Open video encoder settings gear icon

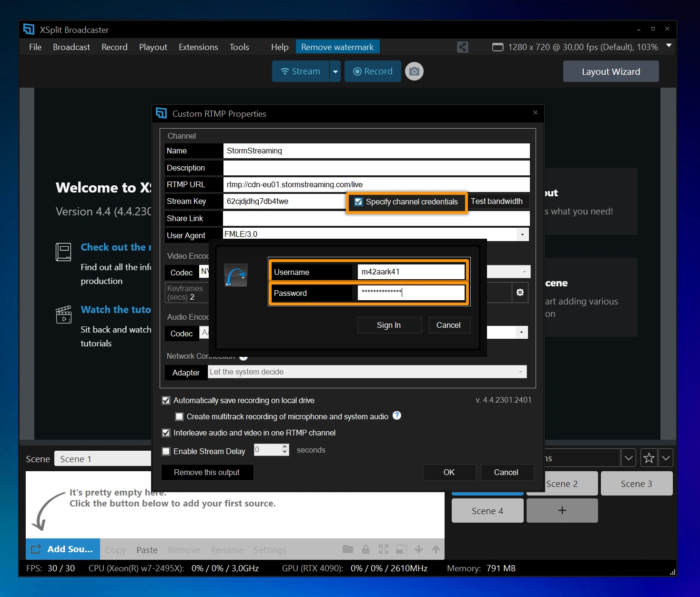click(x=520, y=292)
